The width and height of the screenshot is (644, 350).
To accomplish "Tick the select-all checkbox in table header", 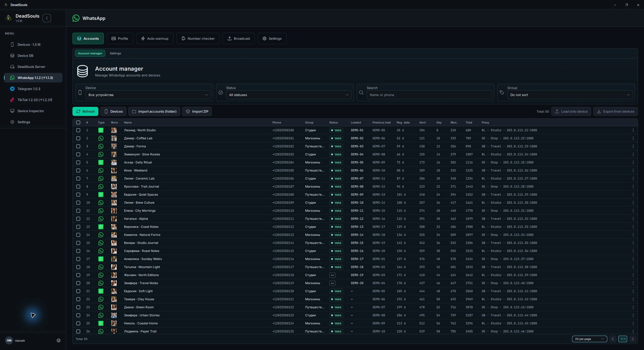I will (78, 122).
